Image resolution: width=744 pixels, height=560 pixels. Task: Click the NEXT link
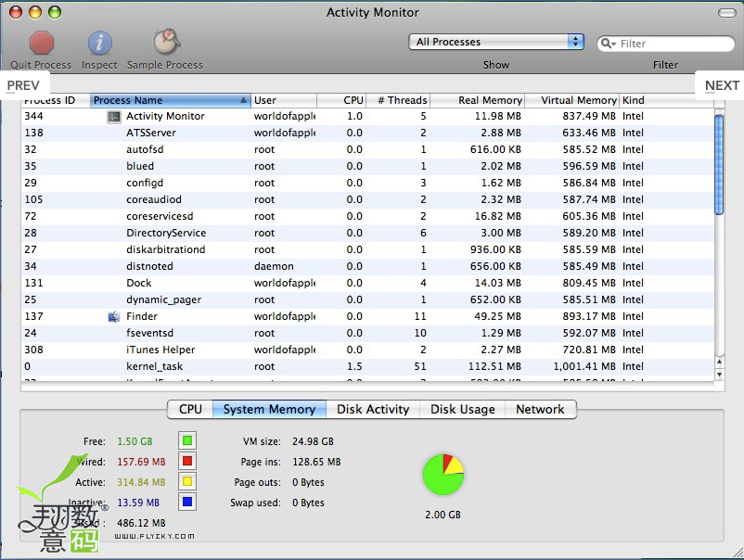[722, 85]
